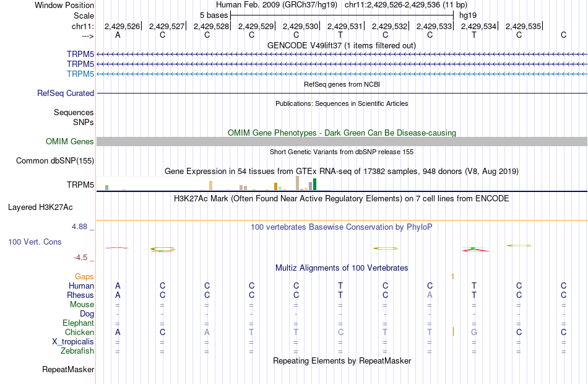This screenshot has width=588, height=384.
Task: Select the Sequences publications label
Action: coord(74,112)
